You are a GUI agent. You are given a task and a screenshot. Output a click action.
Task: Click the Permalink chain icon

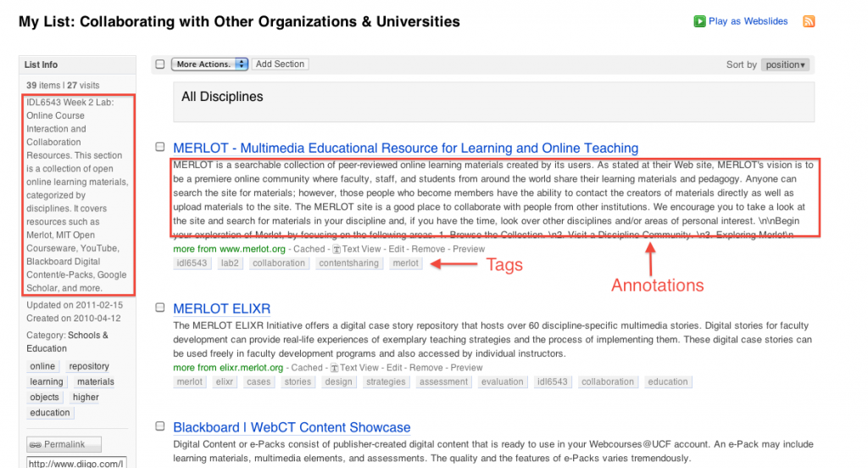[x=36, y=445]
